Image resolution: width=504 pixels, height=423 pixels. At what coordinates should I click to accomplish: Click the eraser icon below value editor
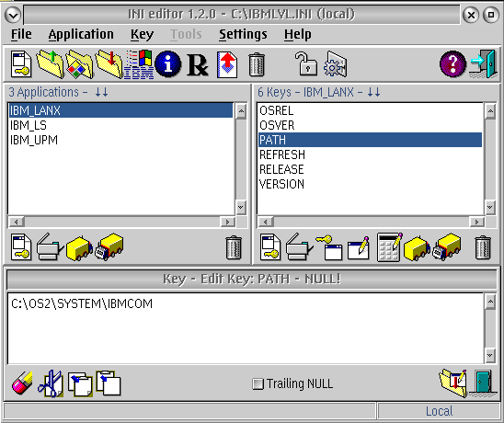pyautogui.click(x=22, y=383)
